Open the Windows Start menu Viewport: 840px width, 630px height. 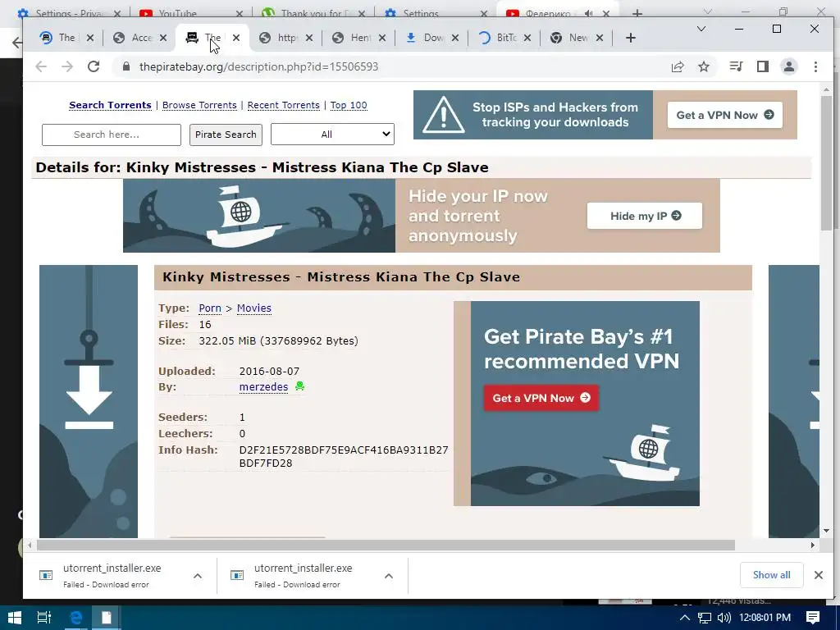point(15,617)
